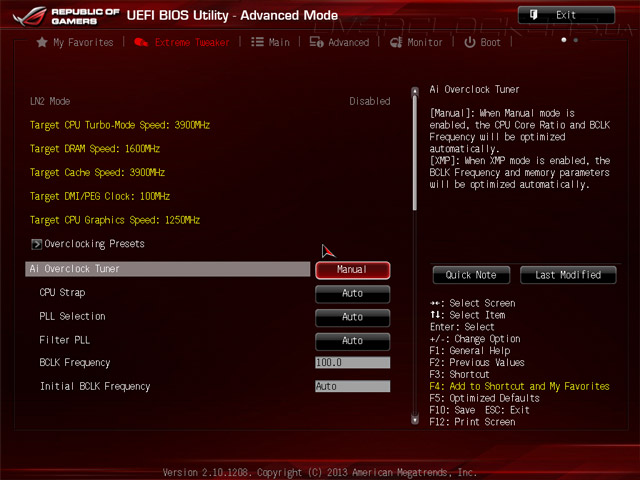640x480 pixels.
Task: Select the Ai Overclock Tuner row
Action: point(168,269)
